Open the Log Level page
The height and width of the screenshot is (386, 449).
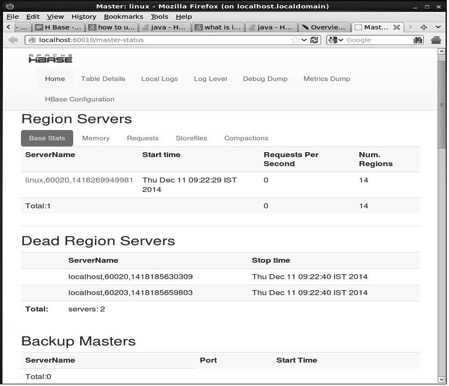210,79
